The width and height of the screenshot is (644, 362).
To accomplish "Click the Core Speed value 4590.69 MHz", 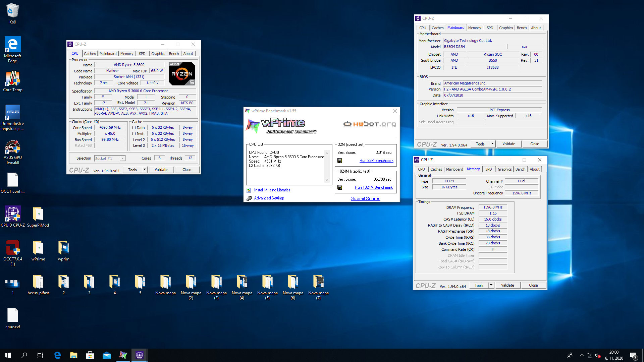I will 110,127.
